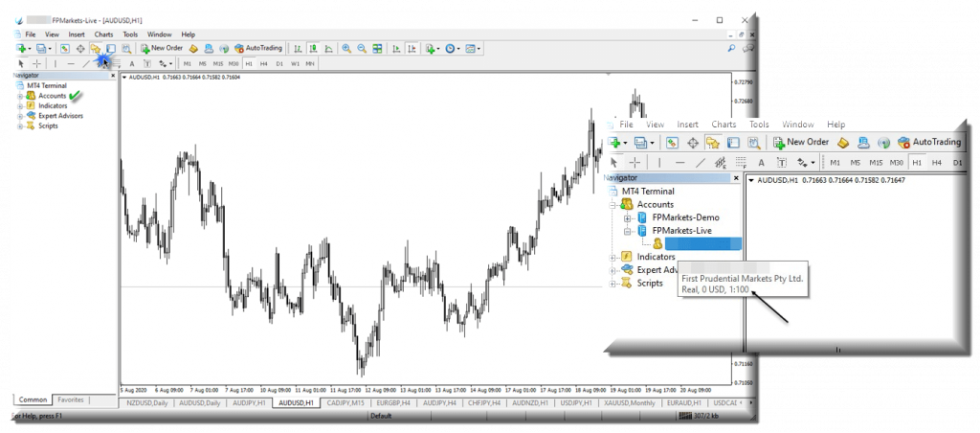Screen dimensions: 980x433
Task: Click the Zoom In magnifier in main toolbar
Action: click(346, 48)
